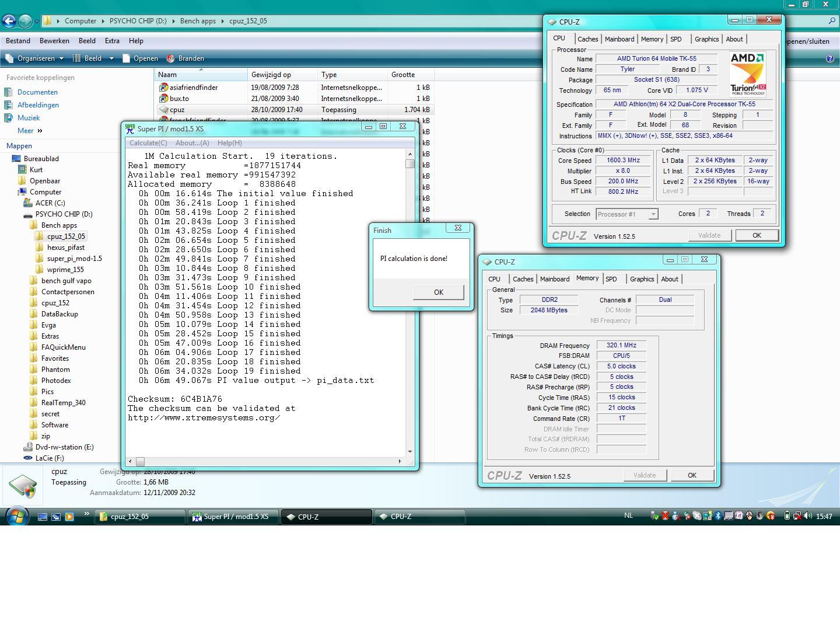The width and height of the screenshot is (840, 634).
Task: Open About tab in top CPU-Z
Action: 734,39
